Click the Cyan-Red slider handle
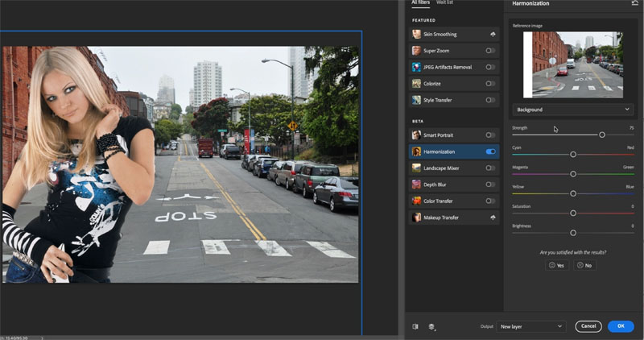 pos(573,155)
